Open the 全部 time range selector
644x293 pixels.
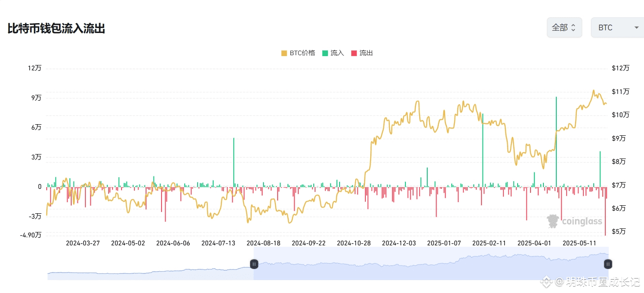point(564,28)
